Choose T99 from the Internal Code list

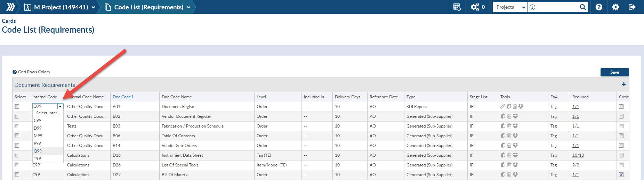click(x=48, y=159)
